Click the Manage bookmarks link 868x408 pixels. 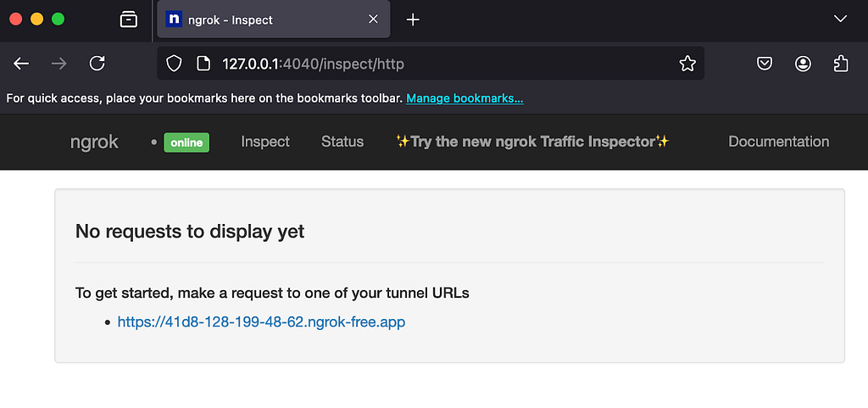(x=465, y=98)
